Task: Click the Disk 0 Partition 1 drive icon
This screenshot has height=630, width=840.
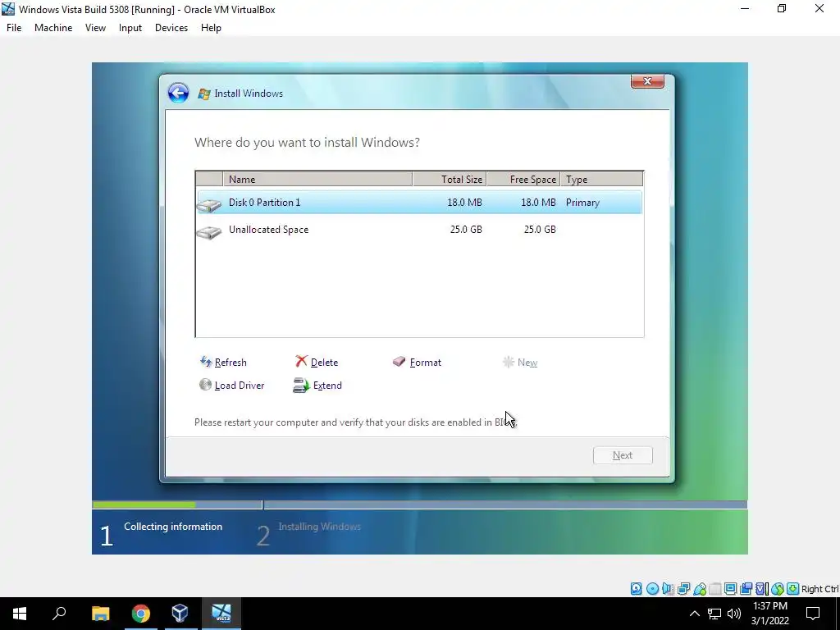Action: click(x=209, y=204)
